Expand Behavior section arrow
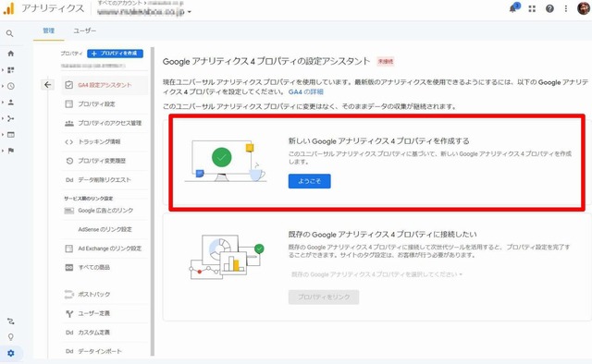The image size is (592, 364). (3, 135)
